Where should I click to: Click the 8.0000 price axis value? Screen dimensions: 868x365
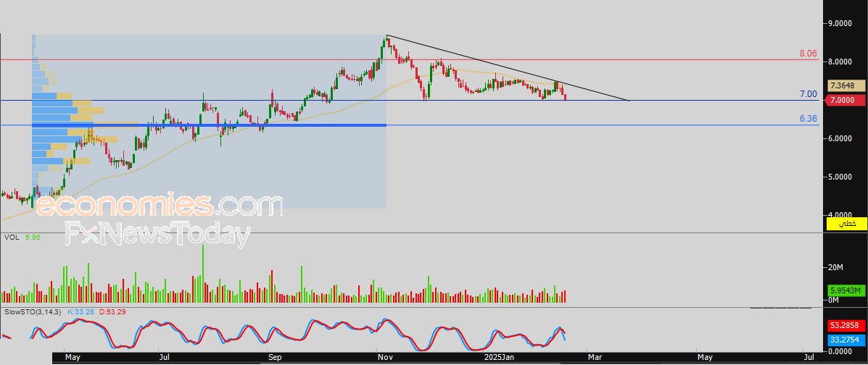pos(840,62)
